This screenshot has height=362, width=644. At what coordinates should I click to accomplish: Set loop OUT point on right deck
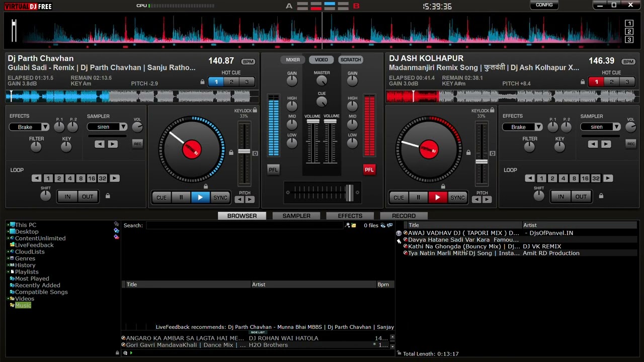[581, 197]
